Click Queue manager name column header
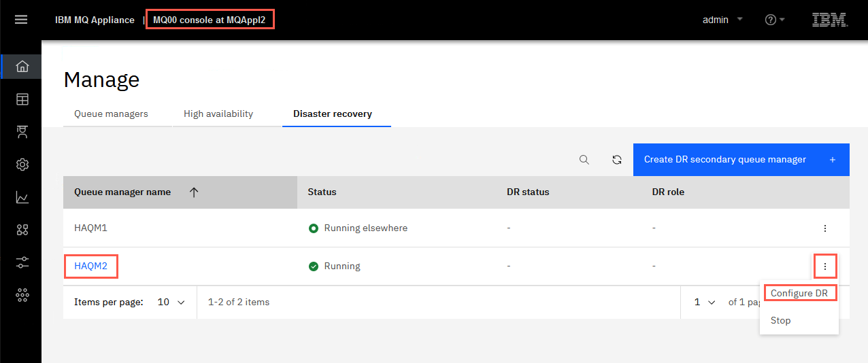 pyautogui.click(x=122, y=192)
